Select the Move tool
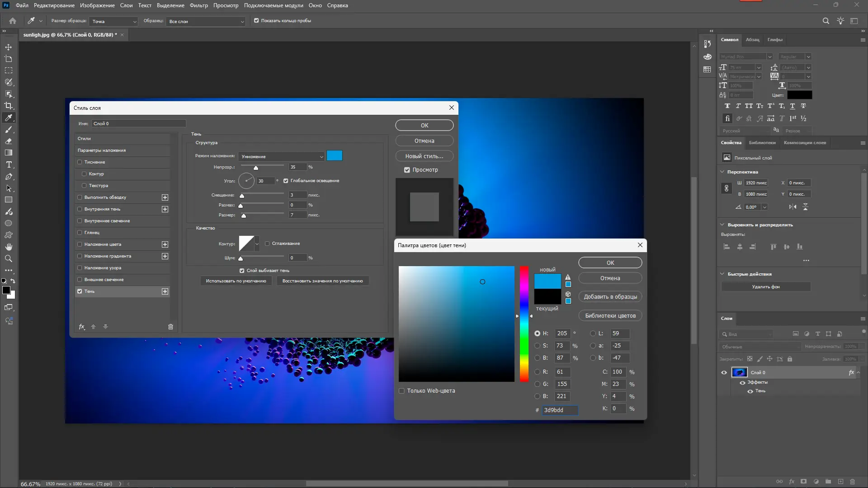The image size is (868, 488). (8, 47)
